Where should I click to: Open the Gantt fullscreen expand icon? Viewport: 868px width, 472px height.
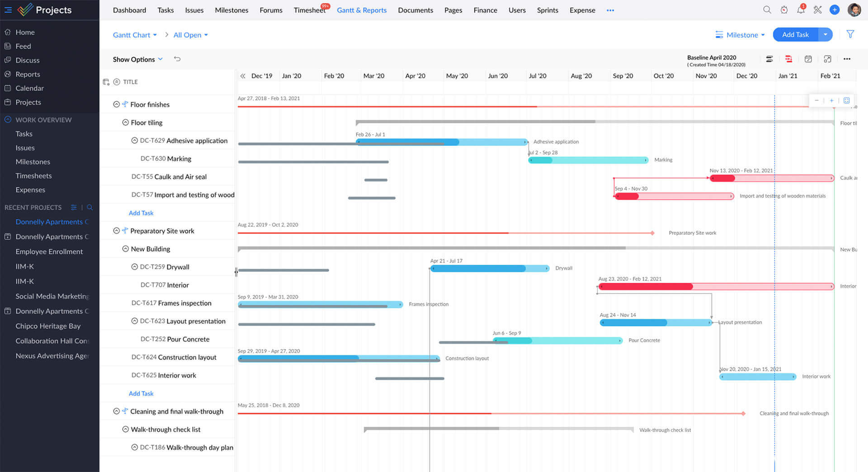(x=827, y=59)
